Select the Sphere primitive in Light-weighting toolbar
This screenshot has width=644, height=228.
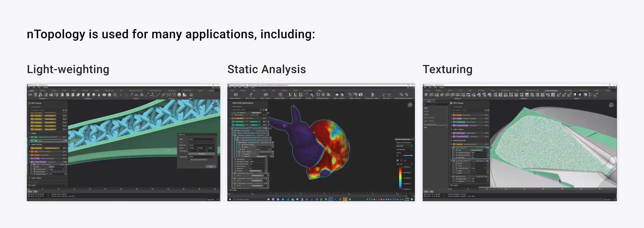94,95
